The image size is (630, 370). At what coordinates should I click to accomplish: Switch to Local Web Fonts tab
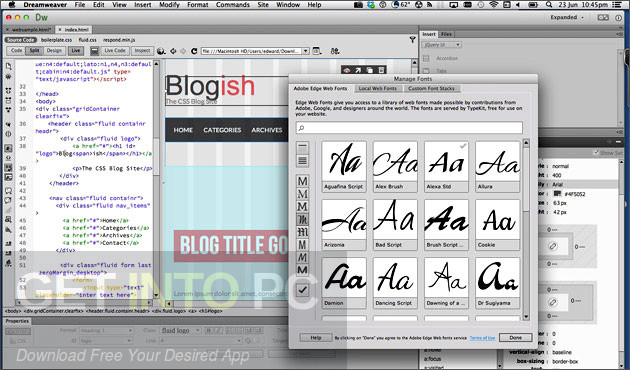point(377,88)
